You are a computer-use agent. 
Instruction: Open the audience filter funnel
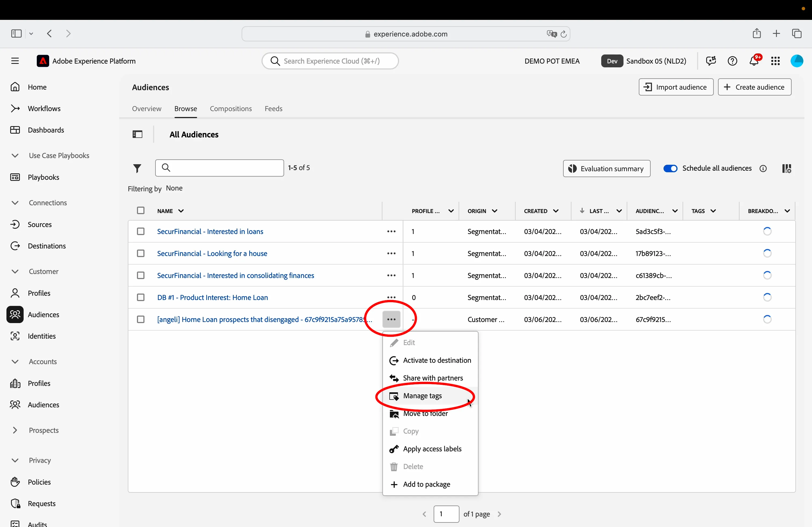click(x=137, y=168)
